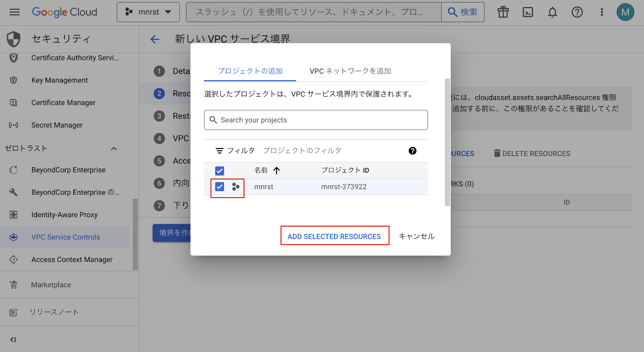Open the M account avatar
The width and height of the screenshot is (644, 352).
point(625,12)
